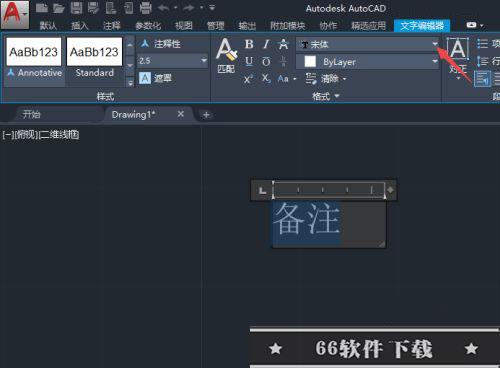Switch to the 开始 start tab
Screen dimensions: 500x368
(x=32, y=115)
